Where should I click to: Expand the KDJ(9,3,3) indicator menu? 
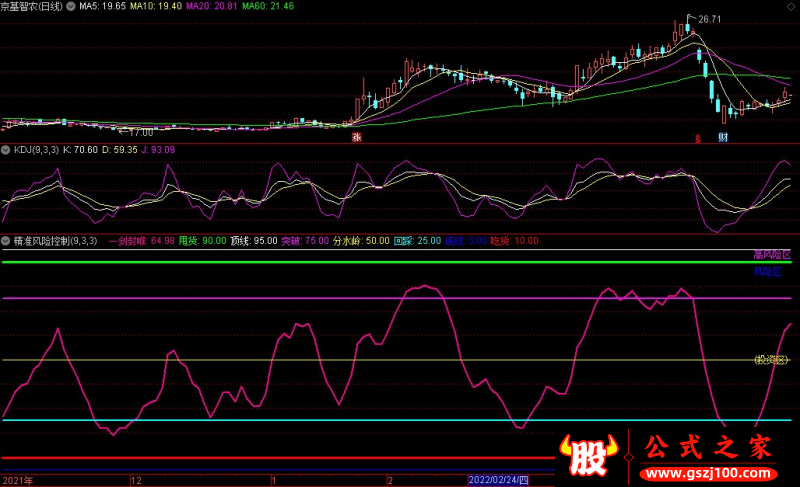6,150
